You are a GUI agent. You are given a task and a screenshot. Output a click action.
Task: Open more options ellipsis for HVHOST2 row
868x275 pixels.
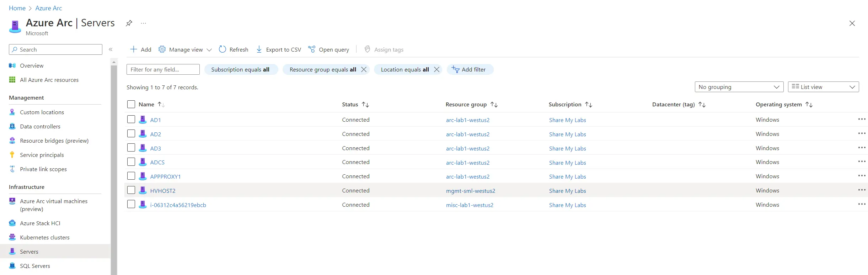click(x=862, y=190)
